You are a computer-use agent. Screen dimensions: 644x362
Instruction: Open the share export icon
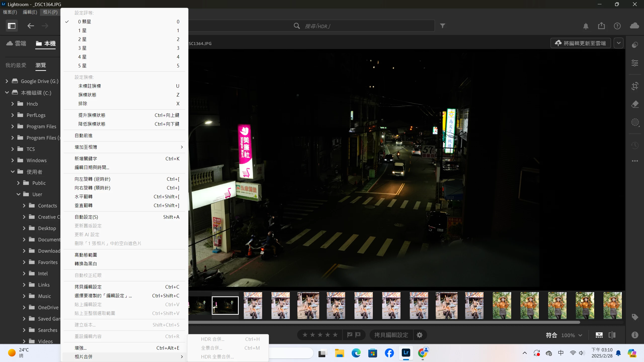tap(601, 26)
